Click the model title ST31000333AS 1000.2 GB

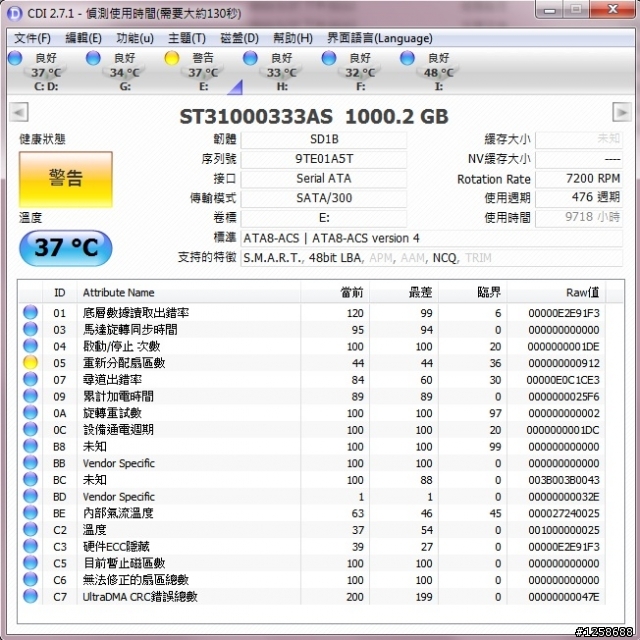coord(314,117)
